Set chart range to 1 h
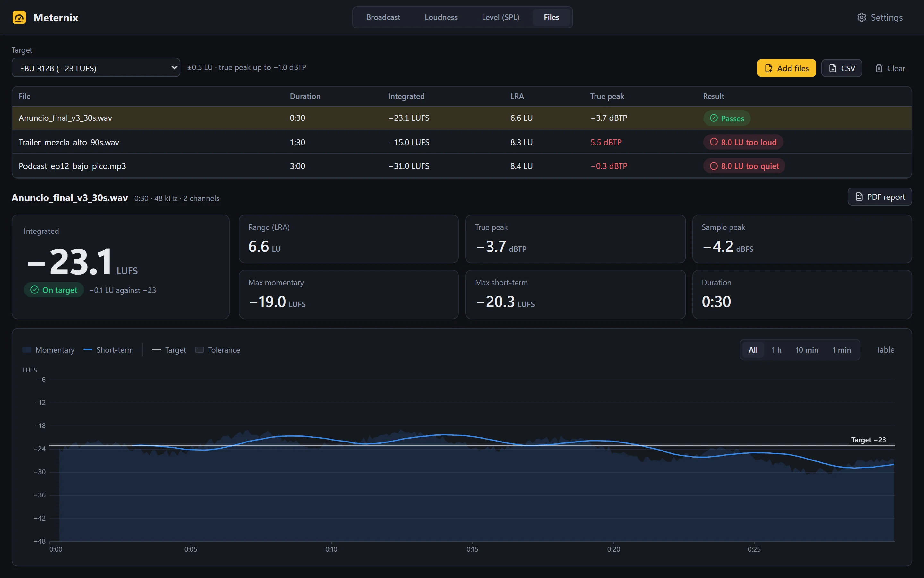924x578 pixels. coord(776,350)
